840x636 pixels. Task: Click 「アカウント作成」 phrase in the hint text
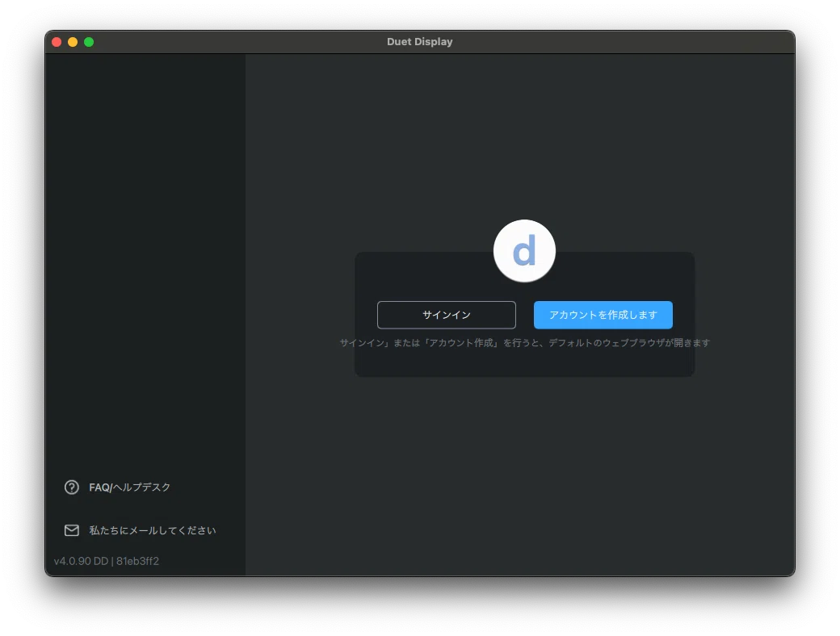(x=461, y=343)
